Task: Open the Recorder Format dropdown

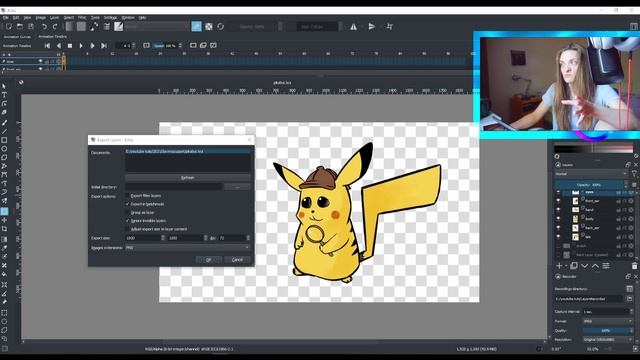Action: point(608,321)
